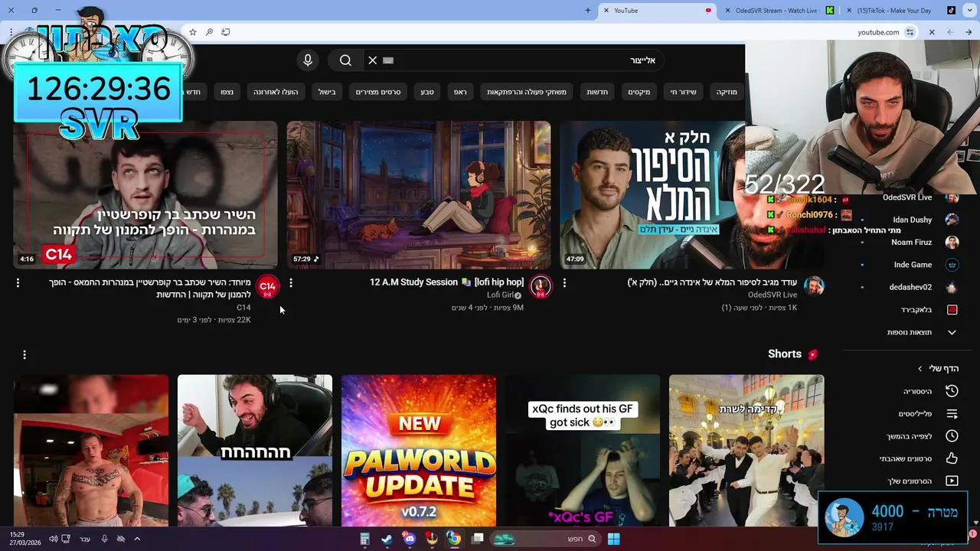Select the מיקסים category chip
This screenshot has width=980, height=551.
pos(639,92)
